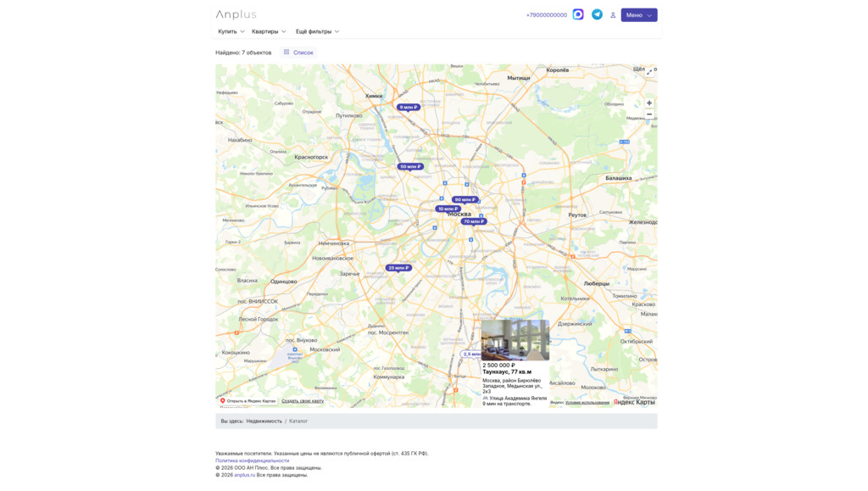Image resolution: width=868 pixels, height=491 pixels.
Task: Open the Квартиры filter dropdown
Action: click(269, 31)
